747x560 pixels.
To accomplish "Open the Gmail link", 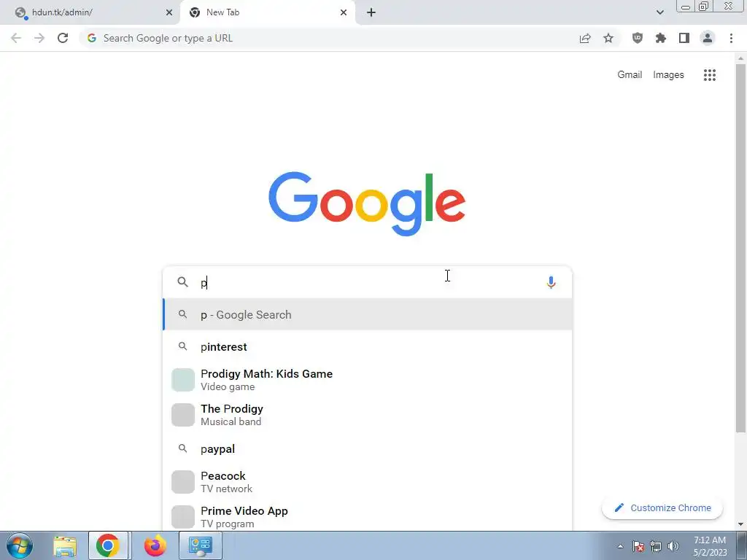I will [630, 75].
